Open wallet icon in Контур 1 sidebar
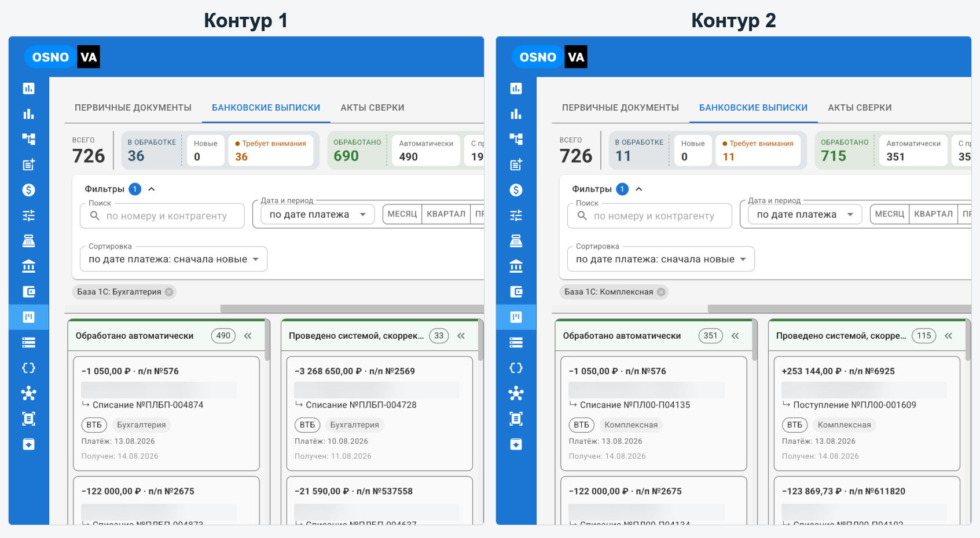Screen dimensions: 980x538 [28, 292]
